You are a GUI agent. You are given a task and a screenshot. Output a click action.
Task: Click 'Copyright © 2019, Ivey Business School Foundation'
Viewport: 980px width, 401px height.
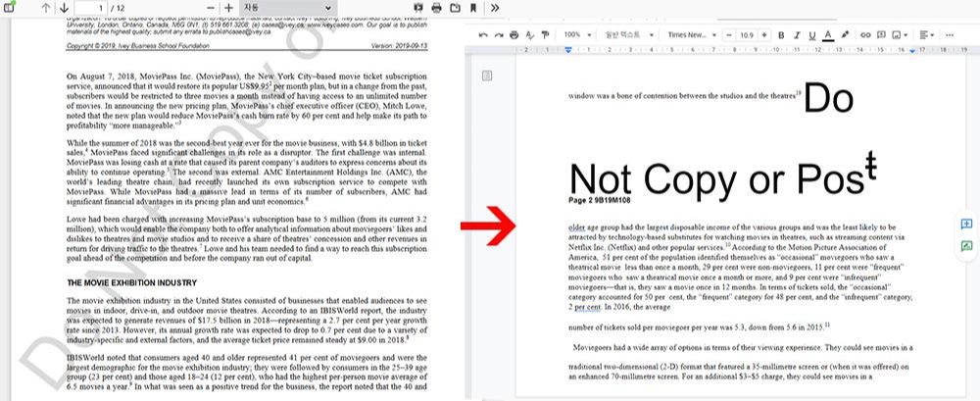(138, 46)
